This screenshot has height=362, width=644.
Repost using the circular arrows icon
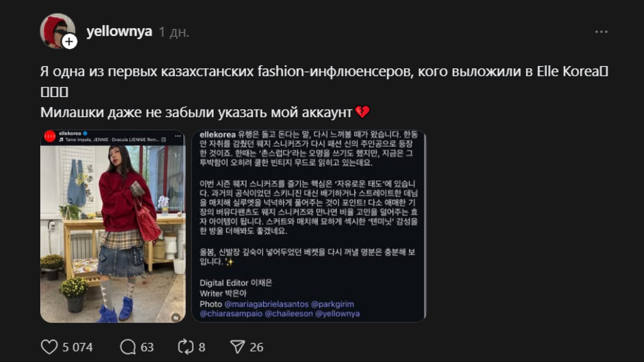pyautogui.click(x=185, y=347)
